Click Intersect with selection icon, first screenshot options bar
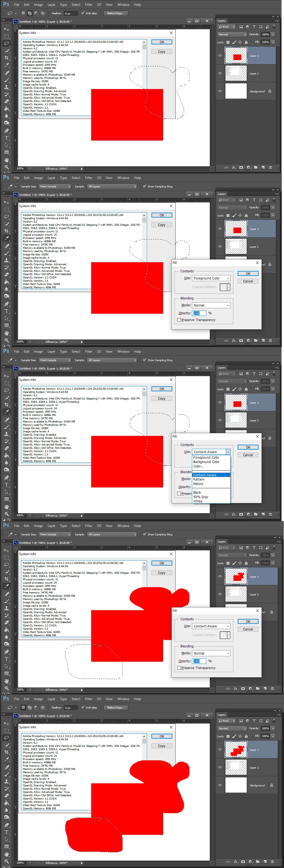Image resolution: width=284 pixels, height=868 pixels. [x=43, y=13]
